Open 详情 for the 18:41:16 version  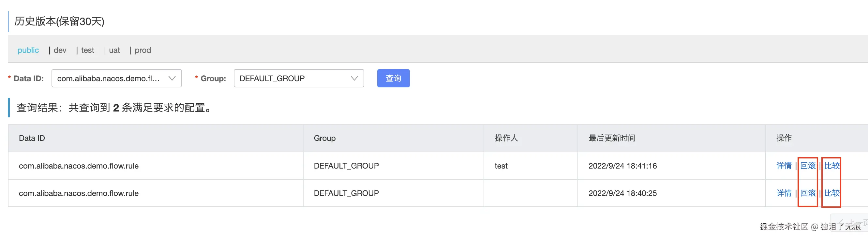pos(784,166)
